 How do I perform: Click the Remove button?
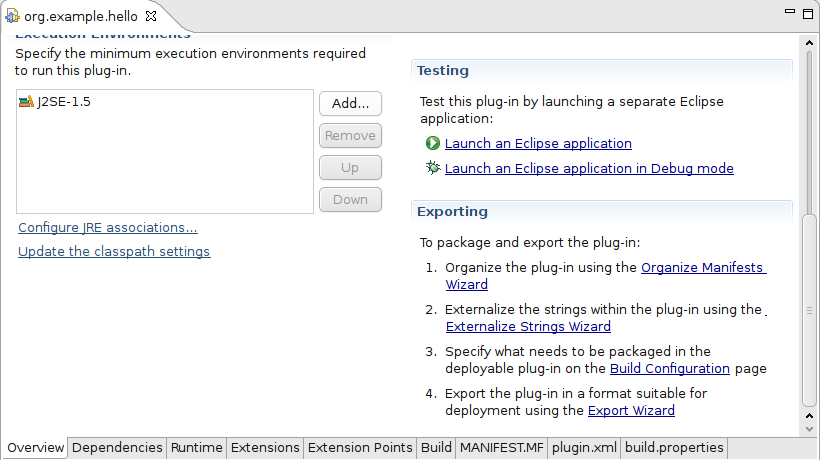(350, 136)
